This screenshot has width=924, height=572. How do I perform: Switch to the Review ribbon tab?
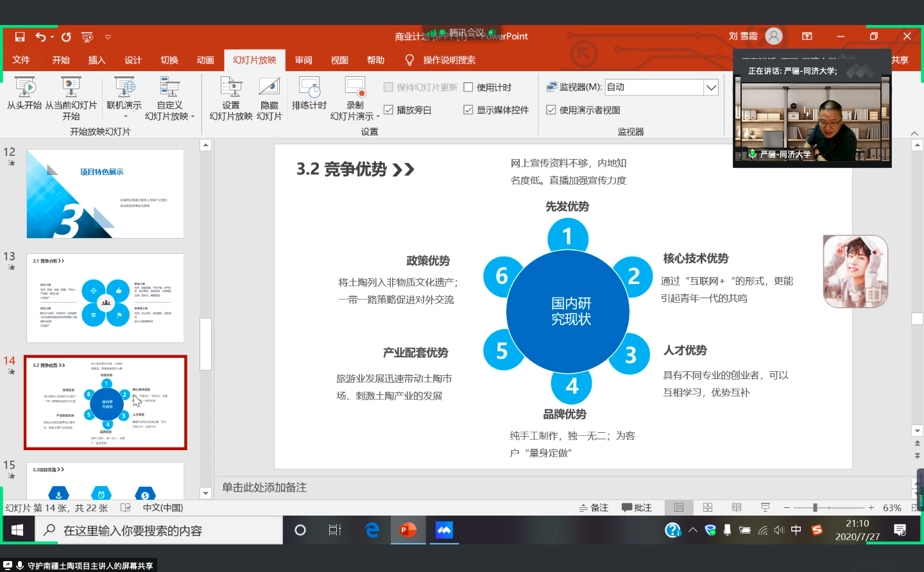coord(304,60)
